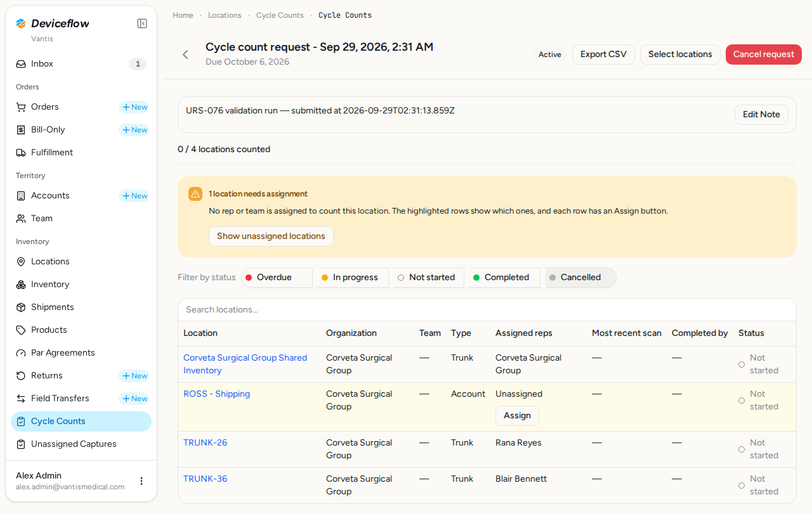Toggle the Not started status filter
The width and height of the screenshot is (812, 514).
point(429,278)
